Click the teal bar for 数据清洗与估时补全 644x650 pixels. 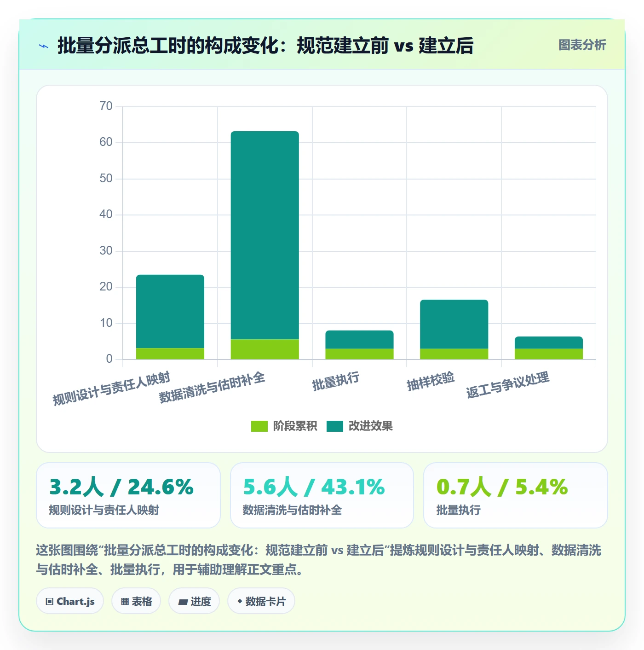click(265, 235)
